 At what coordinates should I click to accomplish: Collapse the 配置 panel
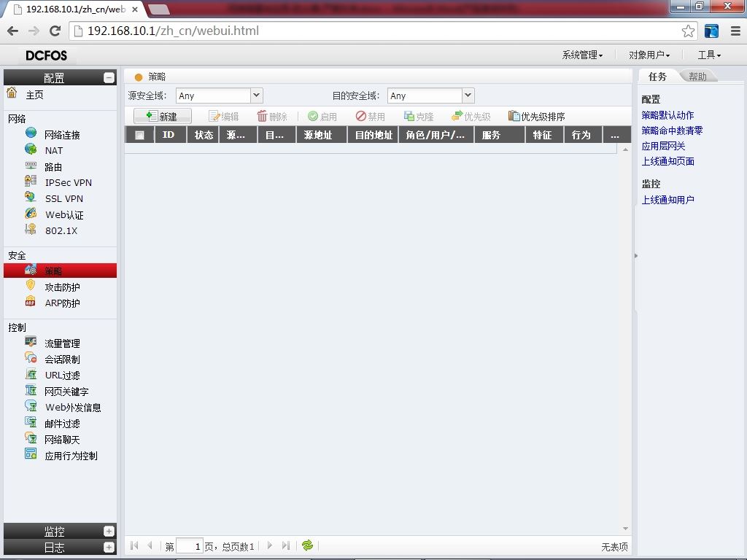coord(109,77)
